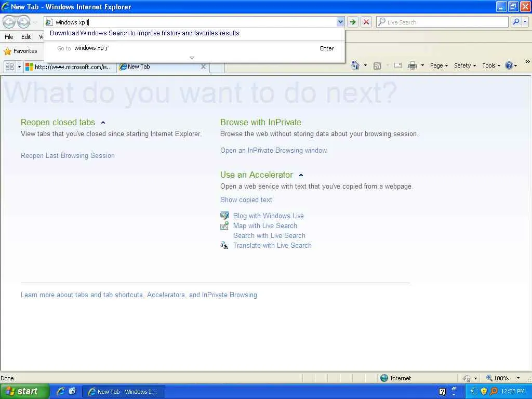Click 'Map with Live Search' link
Image resolution: width=532 pixels, height=399 pixels.
[265, 225]
